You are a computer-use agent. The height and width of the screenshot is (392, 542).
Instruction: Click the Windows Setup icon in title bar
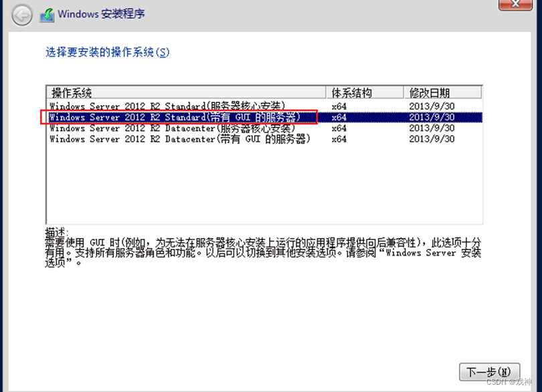pos(47,15)
